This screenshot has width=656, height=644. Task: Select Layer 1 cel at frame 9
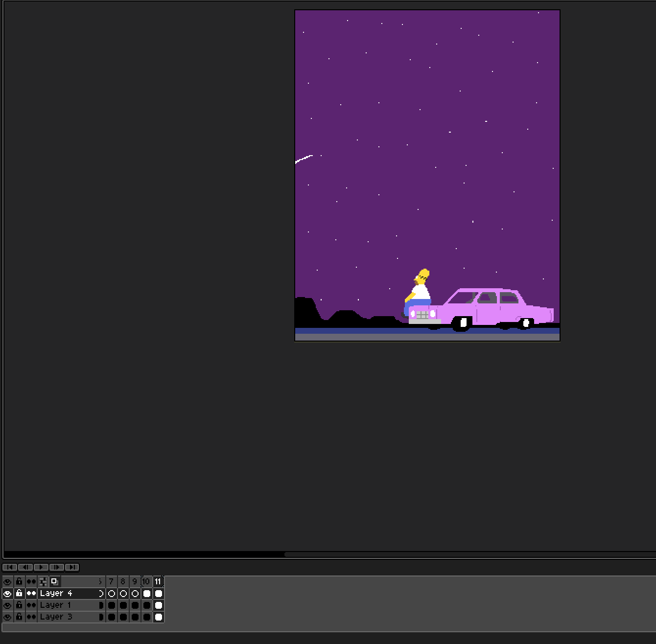pyautogui.click(x=135, y=605)
